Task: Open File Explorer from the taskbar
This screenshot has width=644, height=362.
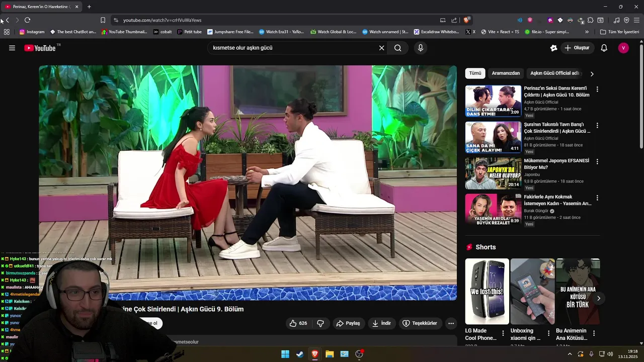Action: pos(330,354)
